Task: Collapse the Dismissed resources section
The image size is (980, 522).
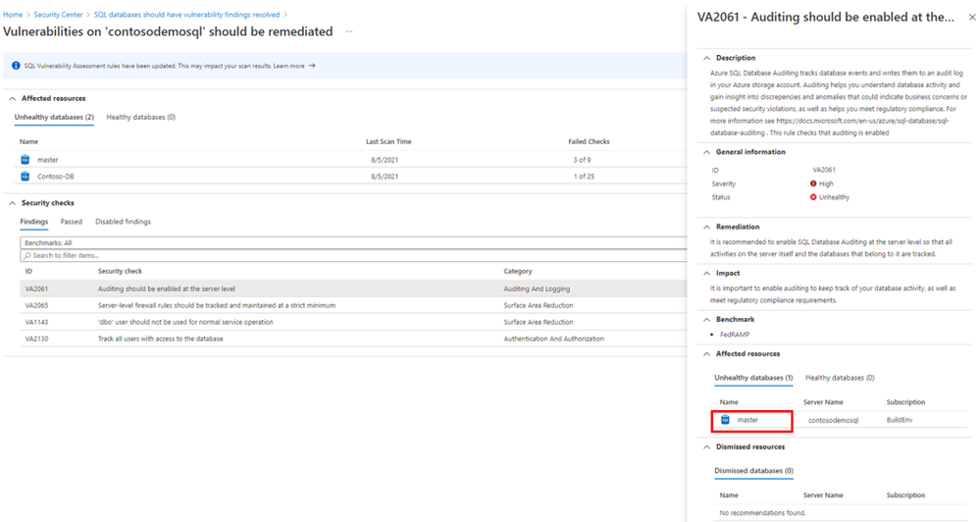Action: coord(707,447)
